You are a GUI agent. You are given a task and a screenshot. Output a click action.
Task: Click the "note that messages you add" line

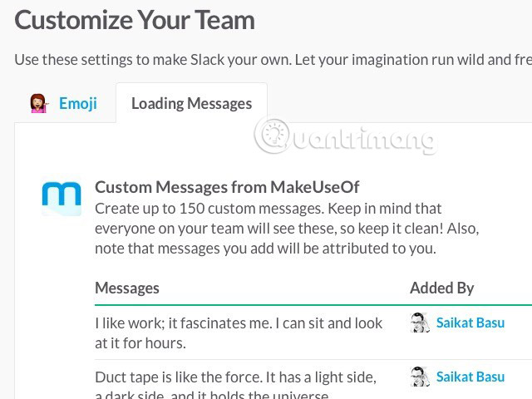click(264, 248)
